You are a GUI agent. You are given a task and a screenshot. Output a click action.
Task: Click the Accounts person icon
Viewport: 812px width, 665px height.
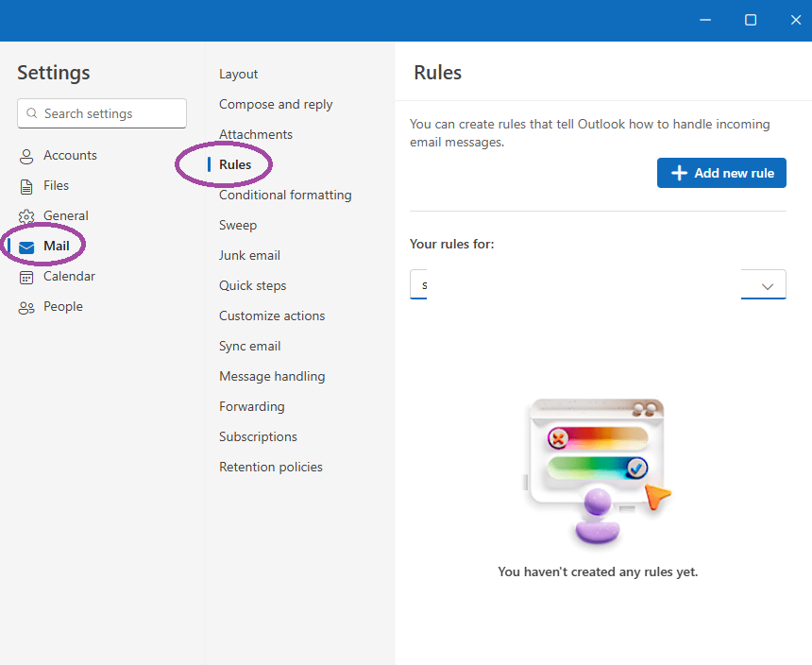(x=26, y=156)
